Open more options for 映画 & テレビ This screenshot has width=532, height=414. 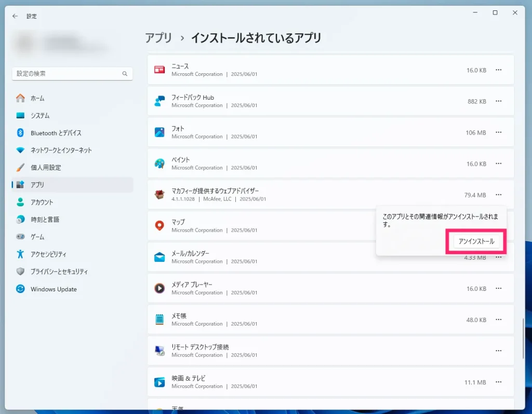[498, 382]
